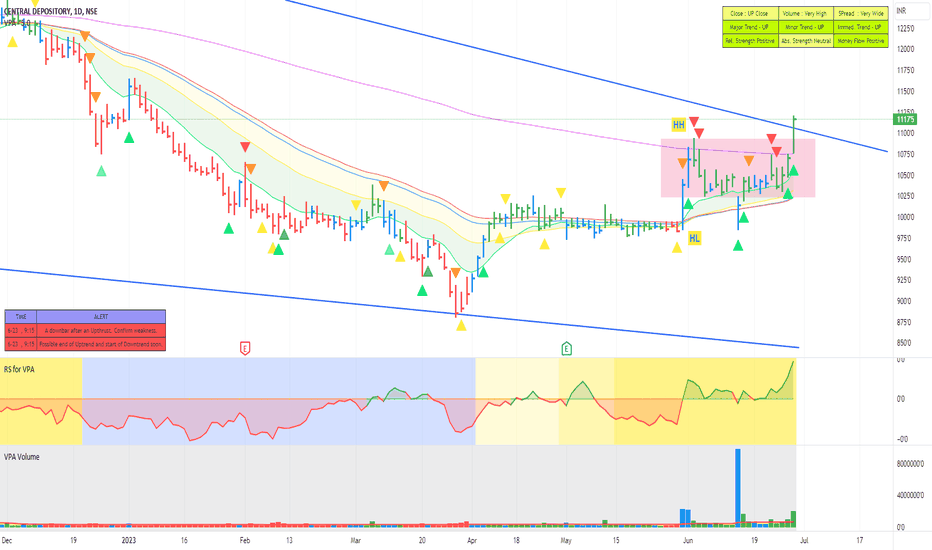The width and height of the screenshot is (932, 550).
Task: Click the 'SPread : Very Wide' status cell
Action: click(861, 13)
